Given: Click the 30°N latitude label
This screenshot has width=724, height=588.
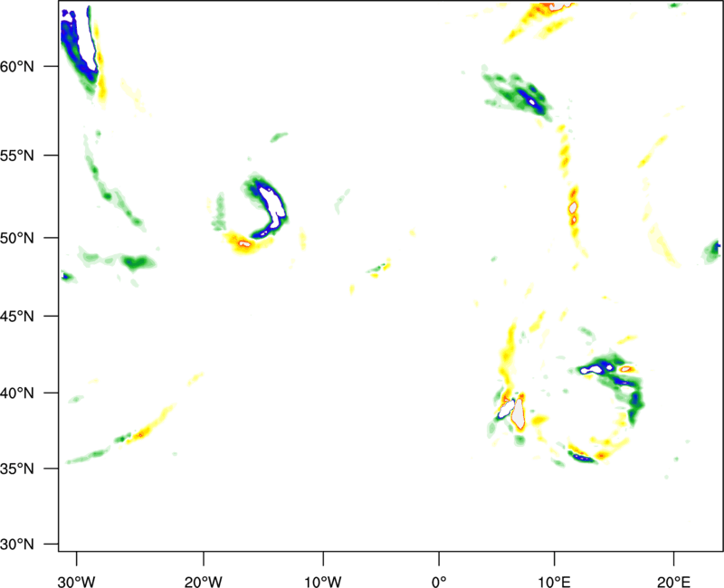Looking at the screenshot, I should 17,545.
